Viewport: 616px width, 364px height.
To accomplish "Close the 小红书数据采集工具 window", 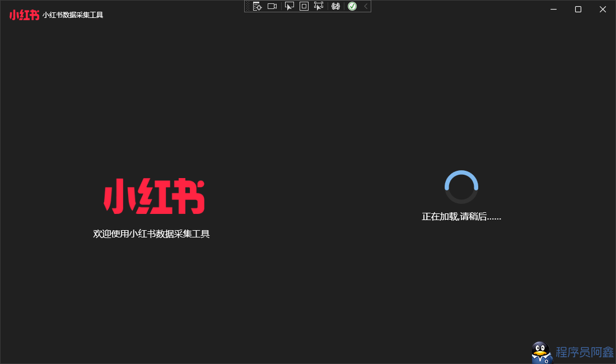I will [x=603, y=9].
